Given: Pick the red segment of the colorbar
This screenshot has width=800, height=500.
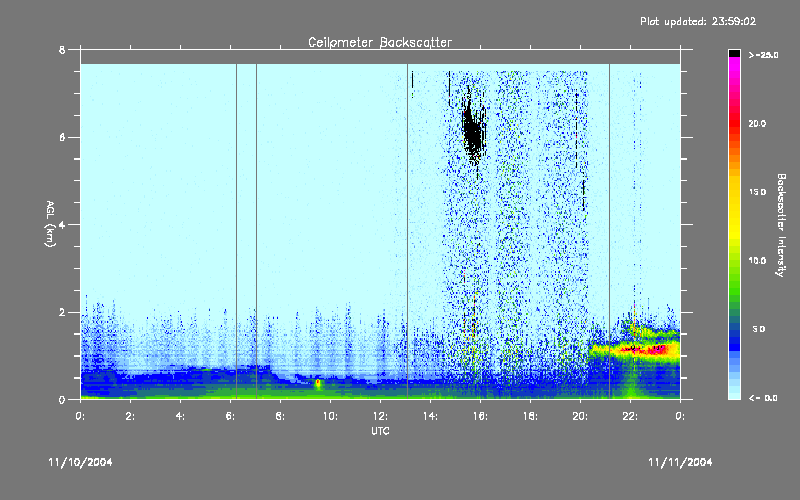Looking at the screenshot, I should (x=734, y=124).
